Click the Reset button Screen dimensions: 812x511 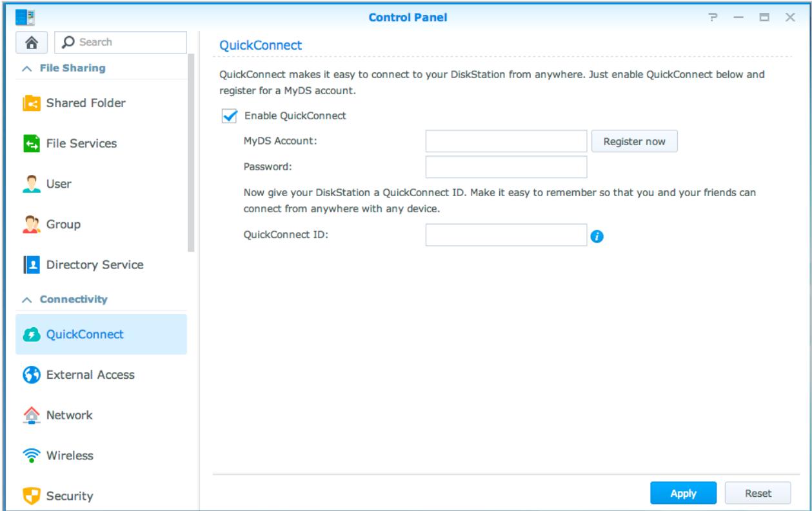[x=758, y=494]
